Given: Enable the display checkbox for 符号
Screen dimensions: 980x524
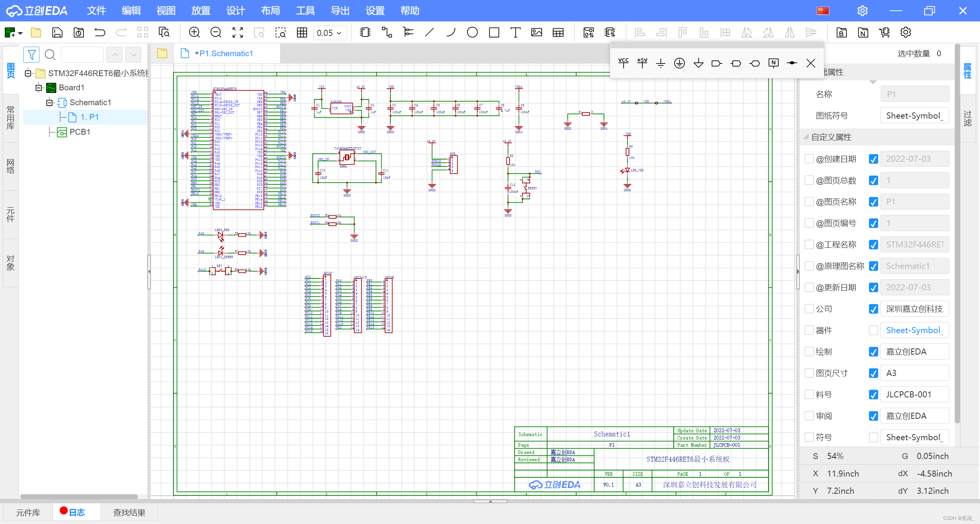Looking at the screenshot, I should [x=873, y=437].
